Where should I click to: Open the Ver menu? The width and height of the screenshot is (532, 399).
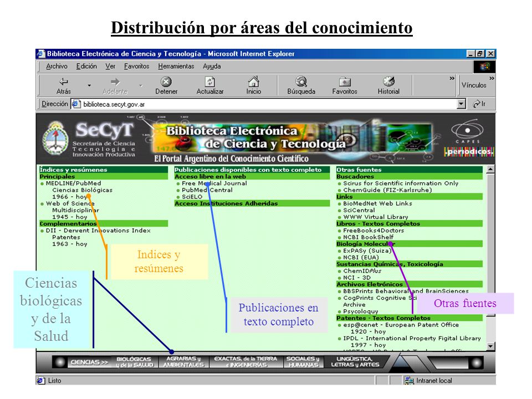coord(110,66)
